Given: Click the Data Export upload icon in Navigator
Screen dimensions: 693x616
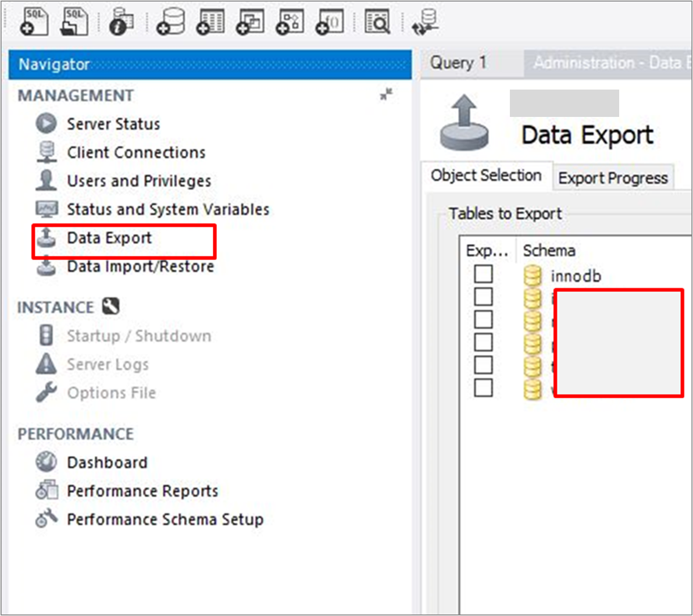Looking at the screenshot, I should 47,237.
